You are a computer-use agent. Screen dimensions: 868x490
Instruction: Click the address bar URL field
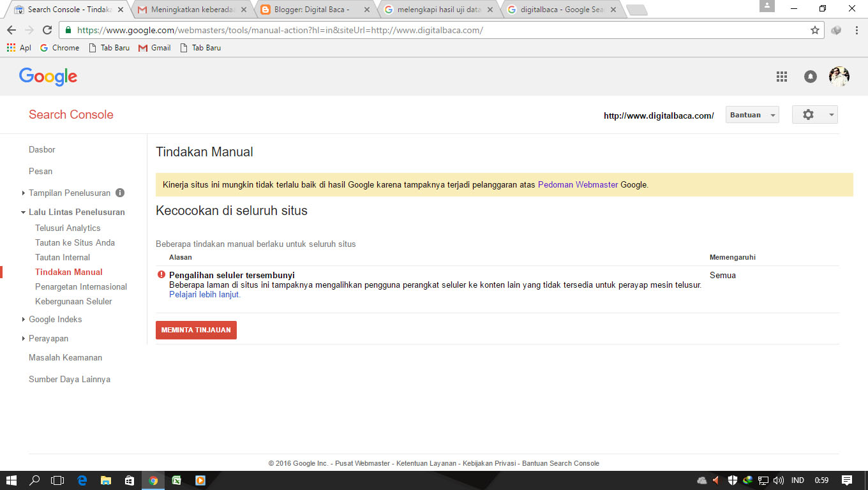point(440,30)
